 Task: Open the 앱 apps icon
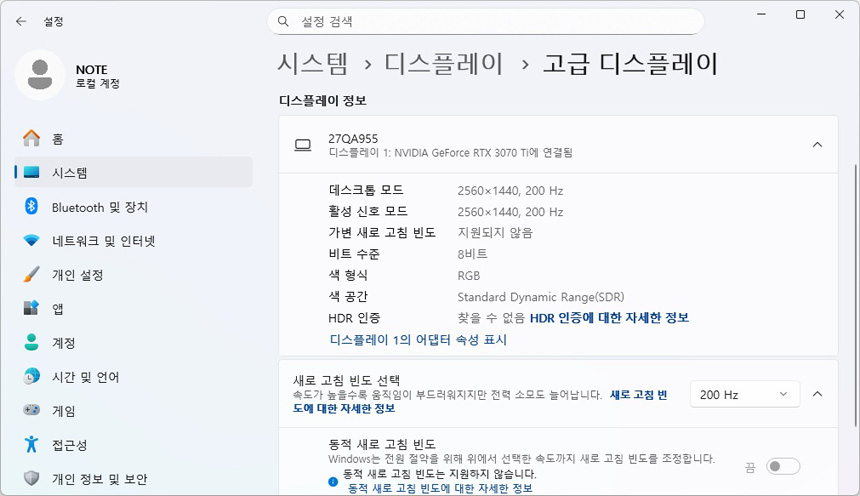(32, 309)
